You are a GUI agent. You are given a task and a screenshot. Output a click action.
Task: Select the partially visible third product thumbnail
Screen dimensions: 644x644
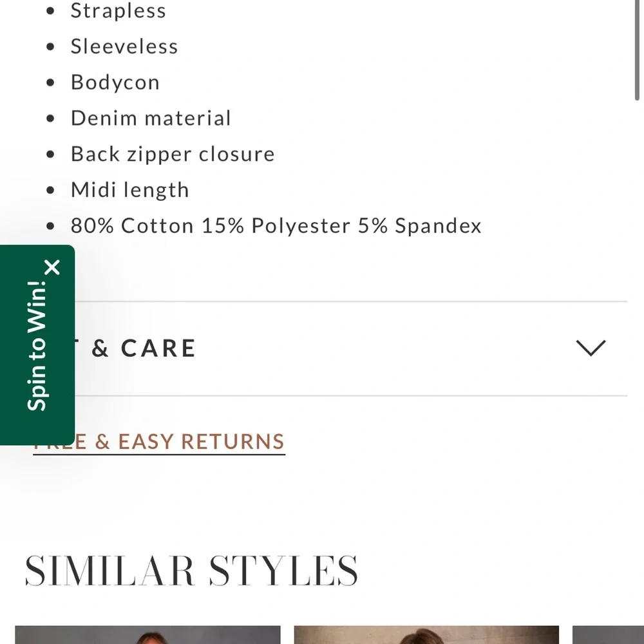(x=607, y=634)
